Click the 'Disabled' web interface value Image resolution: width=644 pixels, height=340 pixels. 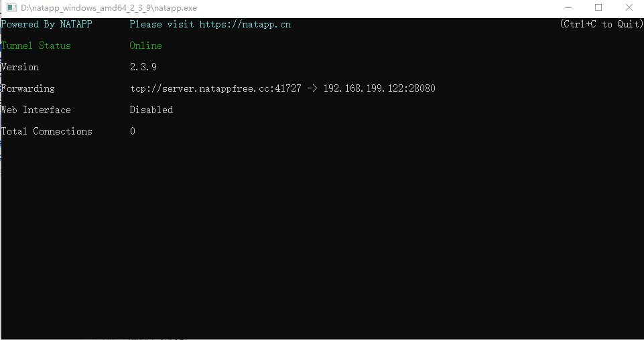pos(151,110)
